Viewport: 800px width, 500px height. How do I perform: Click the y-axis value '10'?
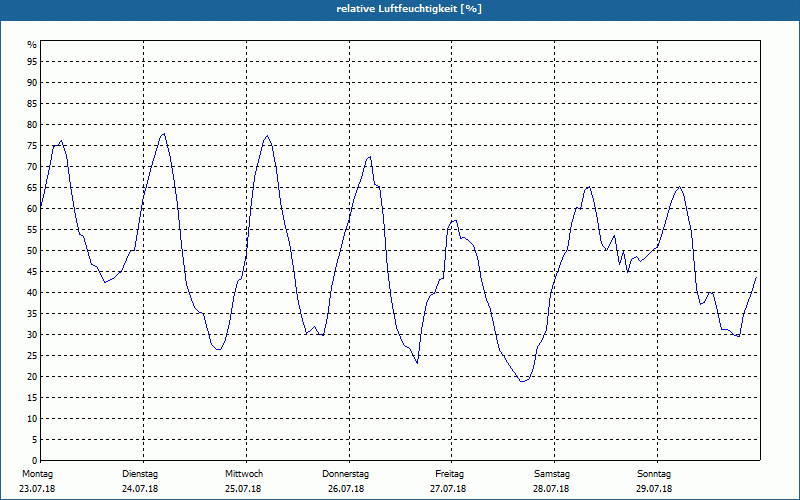(32, 419)
